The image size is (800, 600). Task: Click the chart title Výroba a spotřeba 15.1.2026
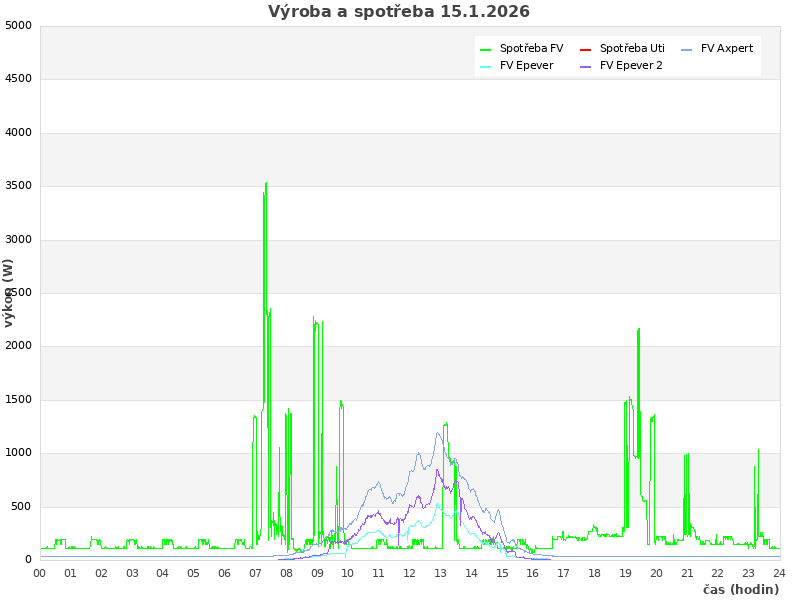[x=399, y=12]
